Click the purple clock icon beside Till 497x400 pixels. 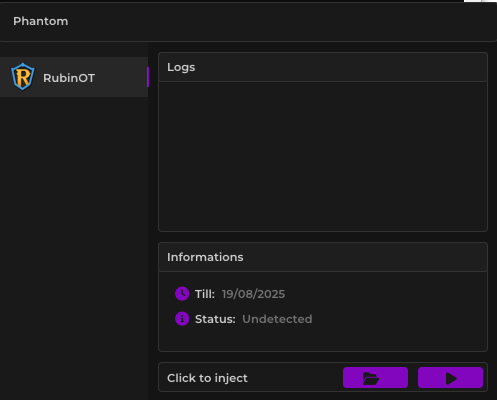tap(182, 294)
